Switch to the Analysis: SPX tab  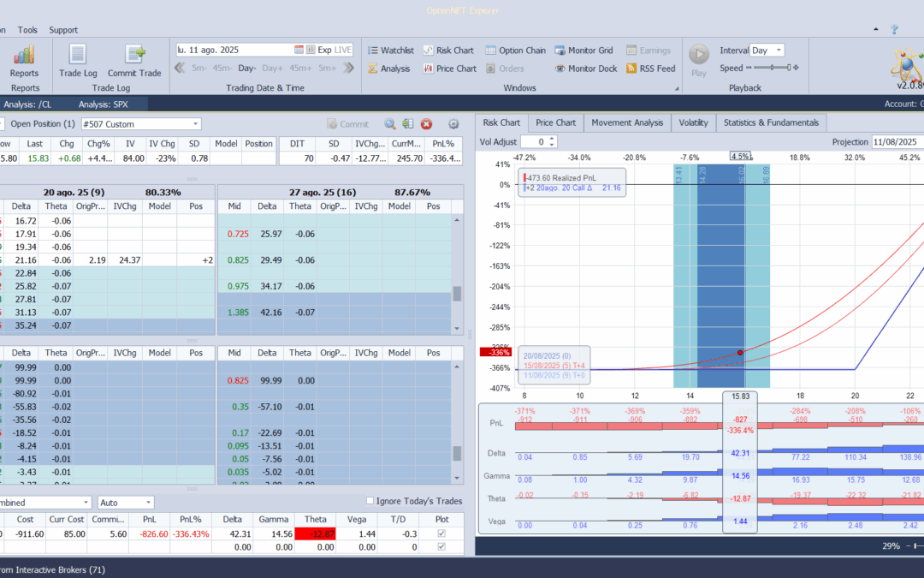(x=104, y=104)
